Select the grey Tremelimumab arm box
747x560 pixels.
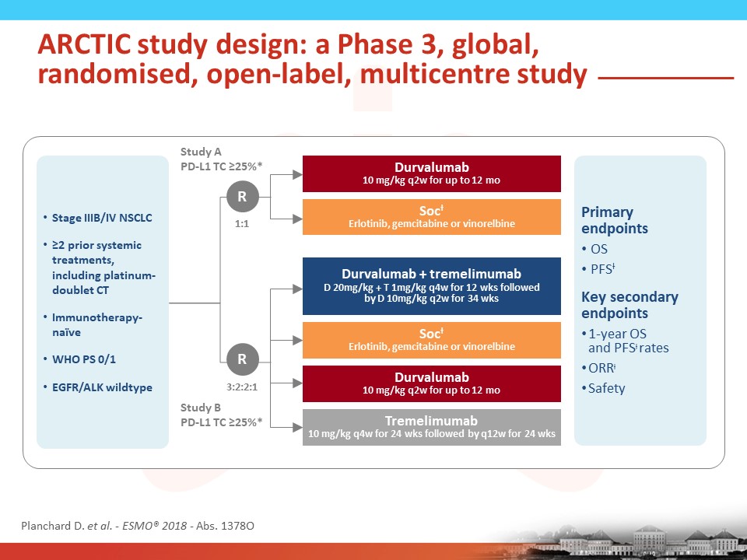(x=432, y=427)
